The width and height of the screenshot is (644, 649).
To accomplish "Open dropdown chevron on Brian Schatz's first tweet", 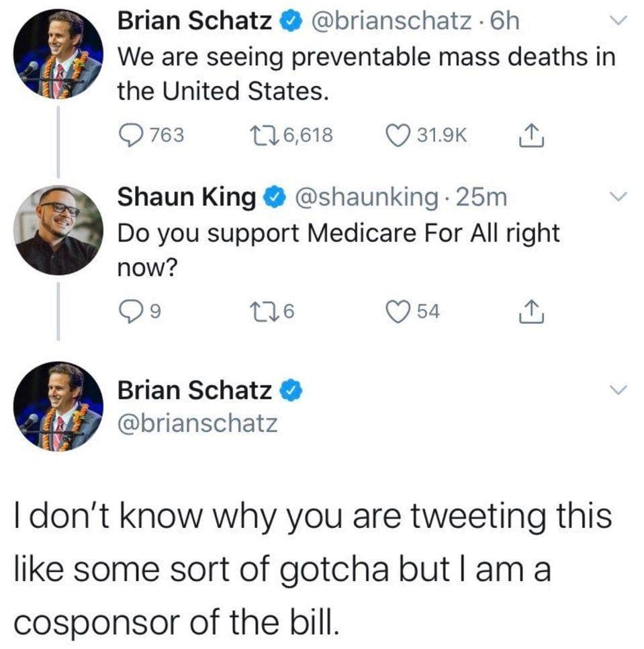I will coord(618,23).
